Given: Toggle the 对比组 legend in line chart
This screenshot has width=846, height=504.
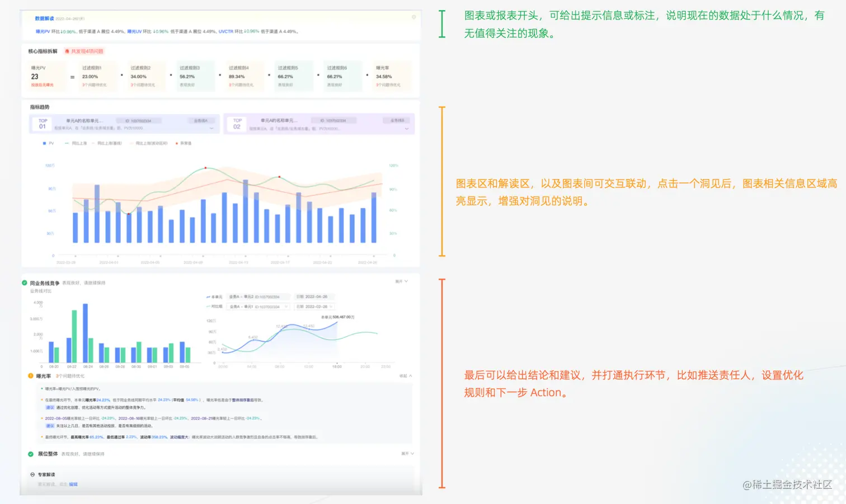Looking at the screenshot, I should click(x=214, y=307).
